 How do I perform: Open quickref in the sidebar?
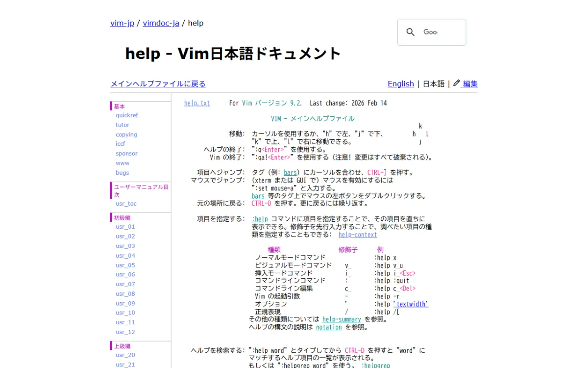[x=127, y=115]
